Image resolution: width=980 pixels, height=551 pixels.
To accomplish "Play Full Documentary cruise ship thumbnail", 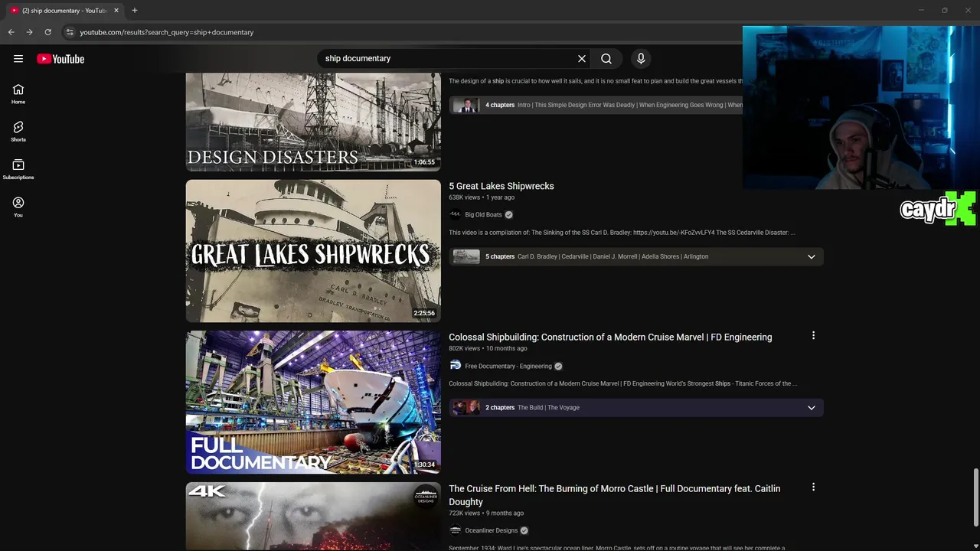I will tap(313, 402).
